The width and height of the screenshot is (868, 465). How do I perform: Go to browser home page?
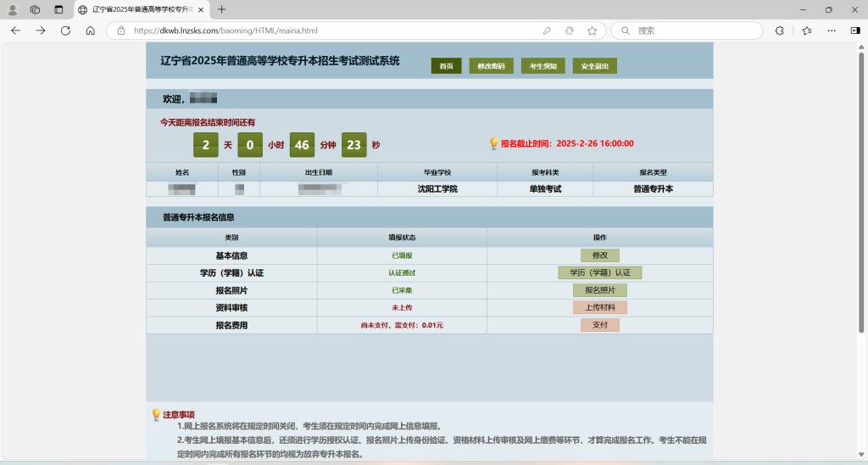tap(90, 31)
